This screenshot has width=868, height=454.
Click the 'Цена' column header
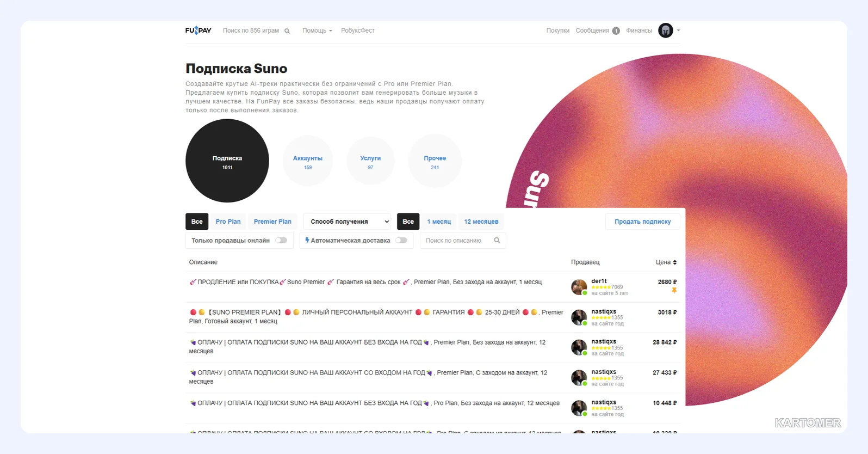pyautogui.click(x=666, y=262)
